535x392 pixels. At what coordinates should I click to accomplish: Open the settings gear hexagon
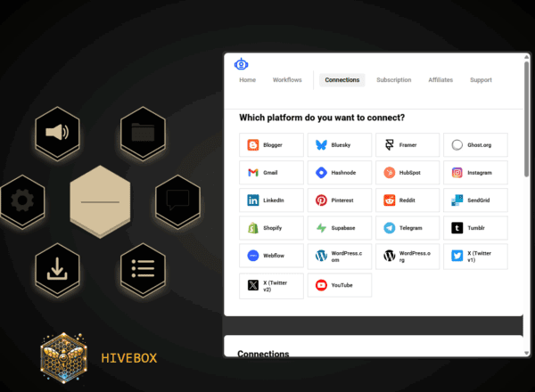pos(22,200)
